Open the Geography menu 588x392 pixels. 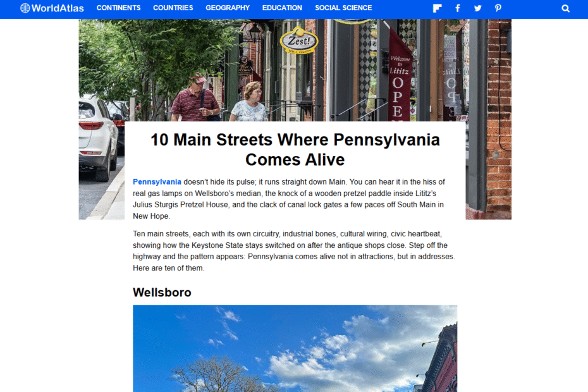click(x=228, y=8)
